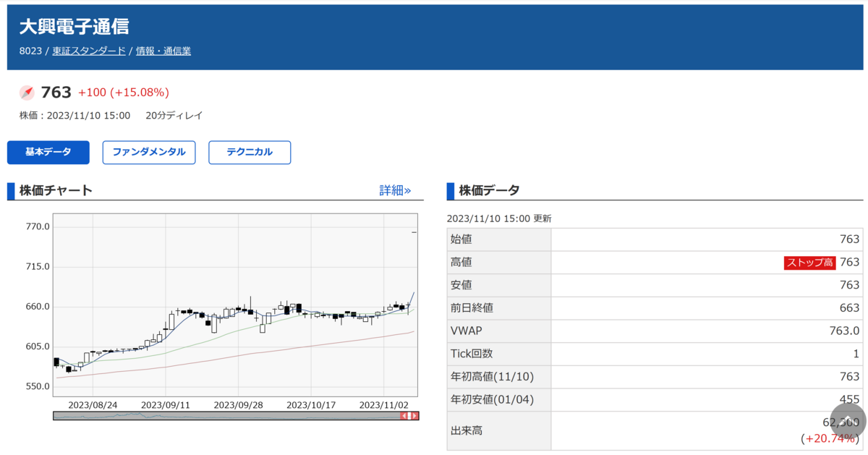The height and width of the screenshot is (455, 868).
Task: Click the 455 year low value
Action: coord(849,399)
